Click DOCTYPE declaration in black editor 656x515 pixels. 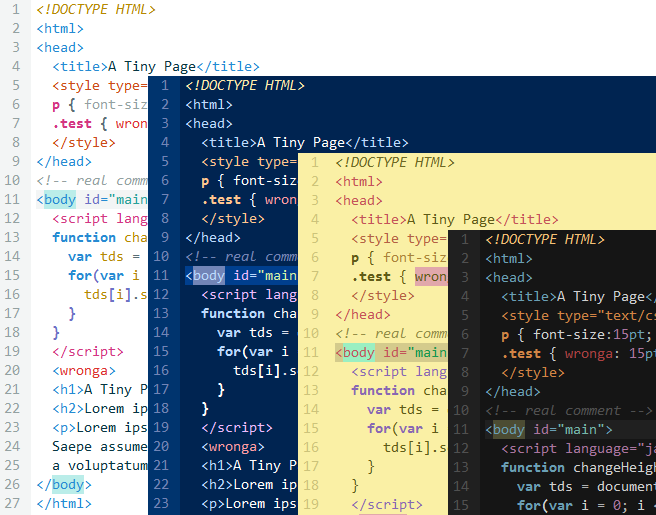click(545, 239)
